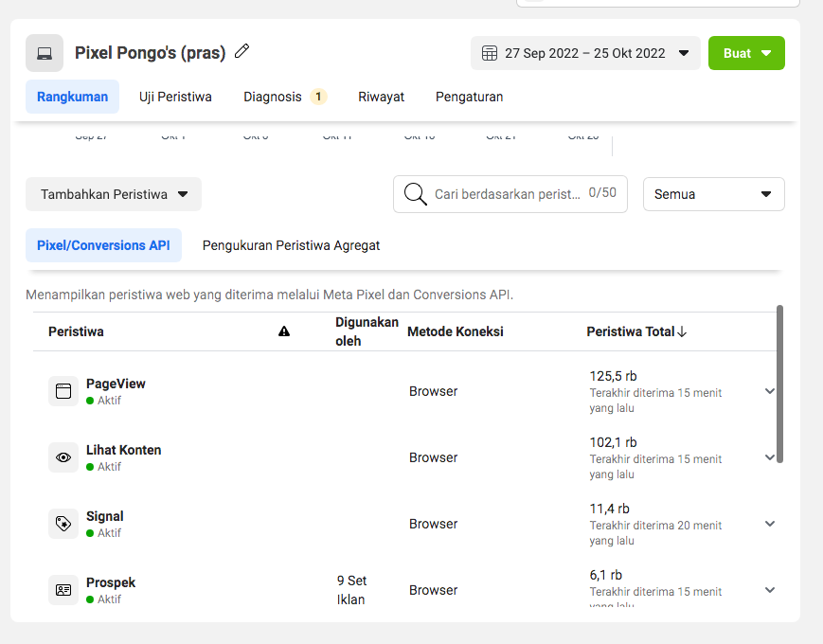The height and width of the screenshot is (644, 823).
Task: Open the Semua filter dropdown
Action: (713, 194)
